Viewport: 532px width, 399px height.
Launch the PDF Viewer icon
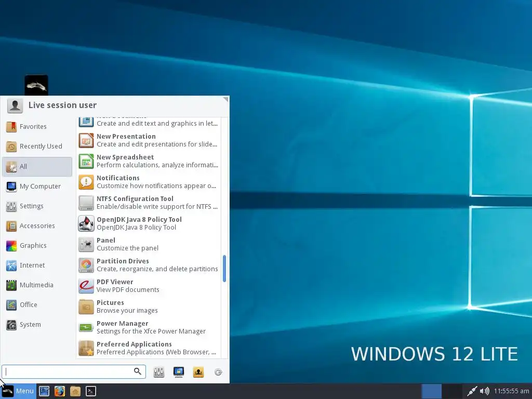click(86, 286)
